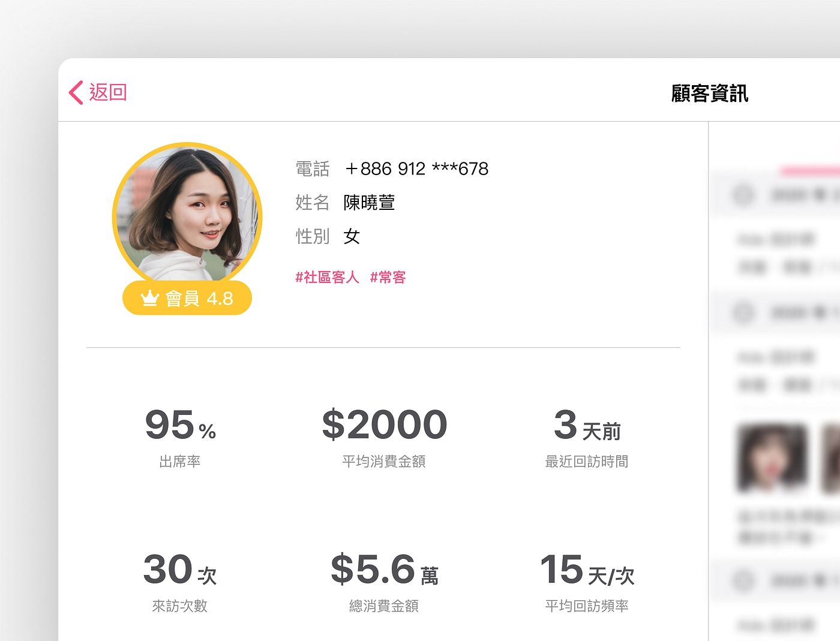Click the topmost blurred circle icon in right panel
The height and width of the screenshot is (641, 840).
pos(743,194)
